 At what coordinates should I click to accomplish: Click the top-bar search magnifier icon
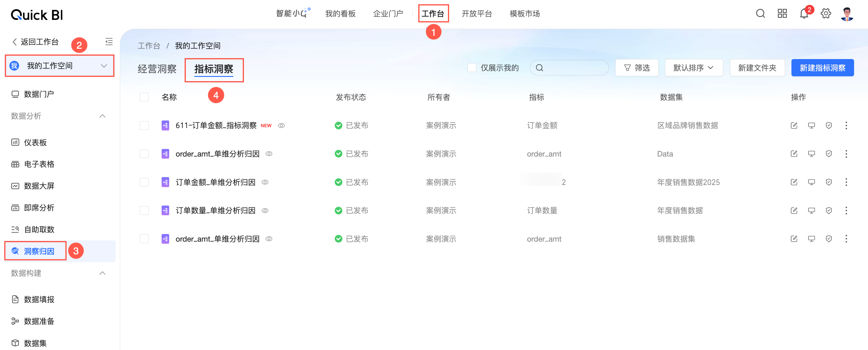point(760,14)
